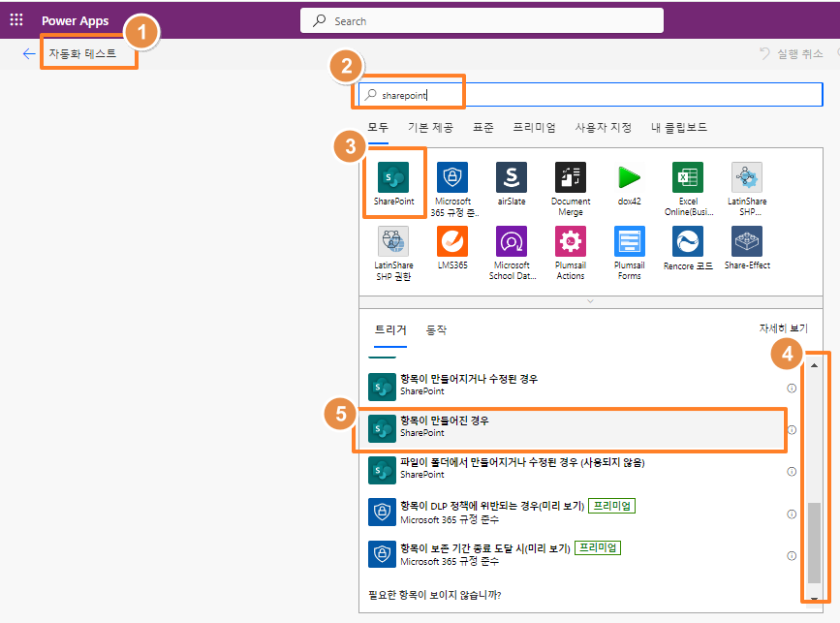This screenshot has width=840, height=623.
Task: Select the LatinShare SHP connector
Action: [747, 176]
